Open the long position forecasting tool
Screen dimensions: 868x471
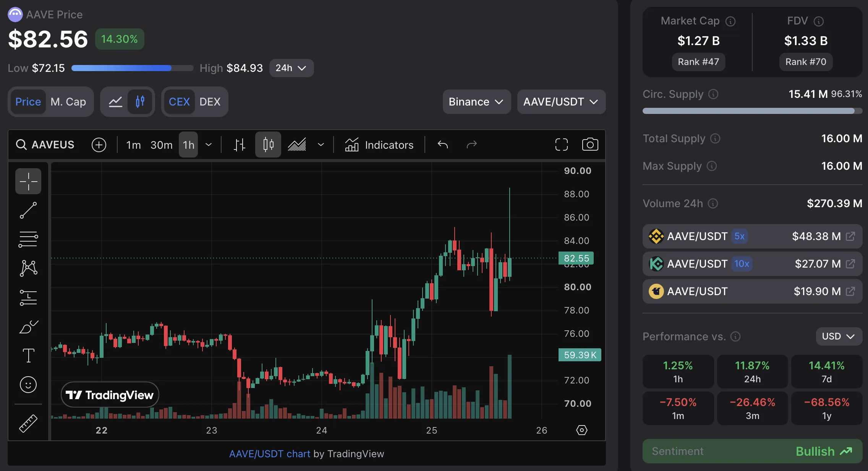(x=28, y=297)
